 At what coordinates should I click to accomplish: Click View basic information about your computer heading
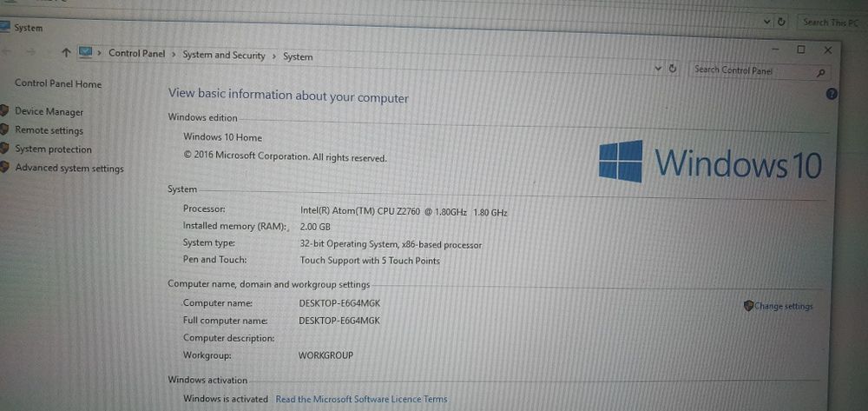pyautogui.click(x=288, y=96)
